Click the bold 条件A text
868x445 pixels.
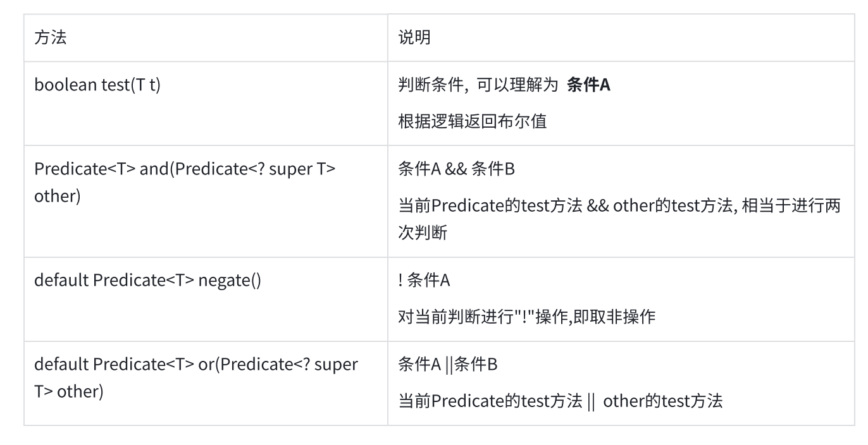click(x=588, y=85)
